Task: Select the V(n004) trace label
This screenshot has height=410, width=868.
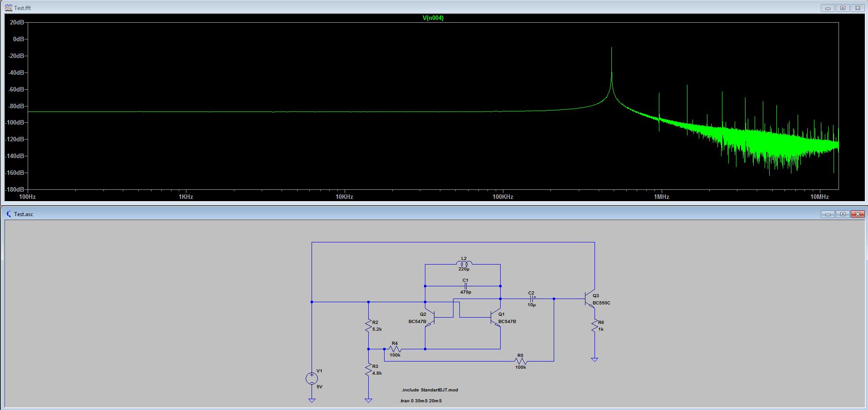Action: click(x=433, y=18)
